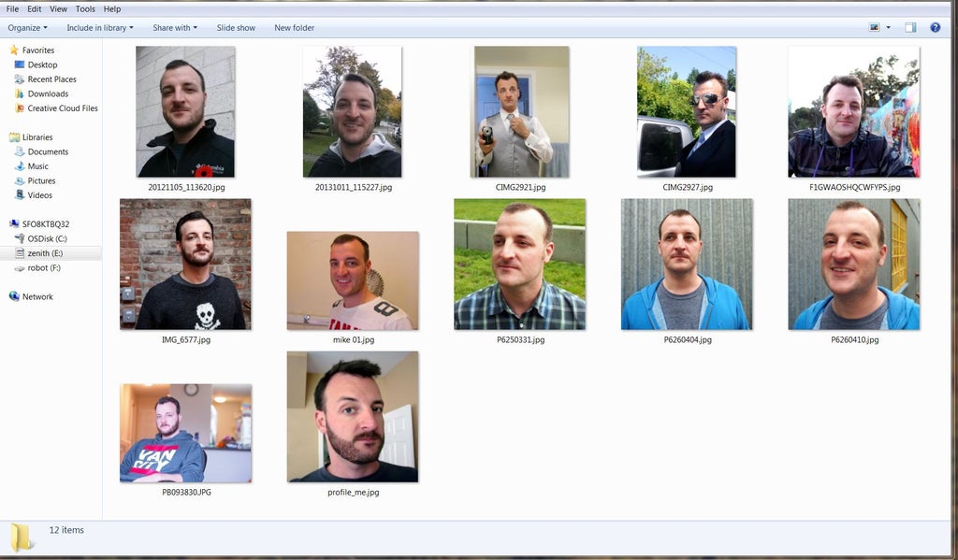This screenshot has height=560, width=958.
Task: Toggle the preview pane button
Action: click(x=910, y=27)
